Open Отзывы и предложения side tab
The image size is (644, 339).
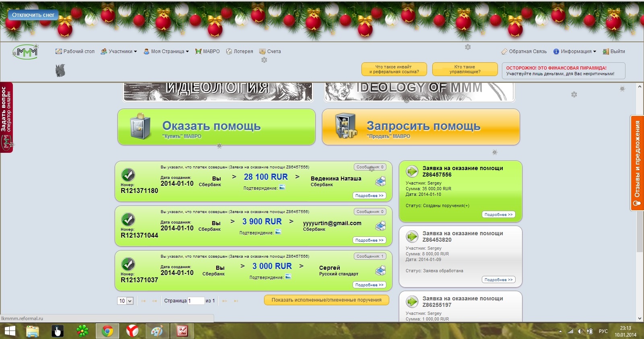[637, 163]
